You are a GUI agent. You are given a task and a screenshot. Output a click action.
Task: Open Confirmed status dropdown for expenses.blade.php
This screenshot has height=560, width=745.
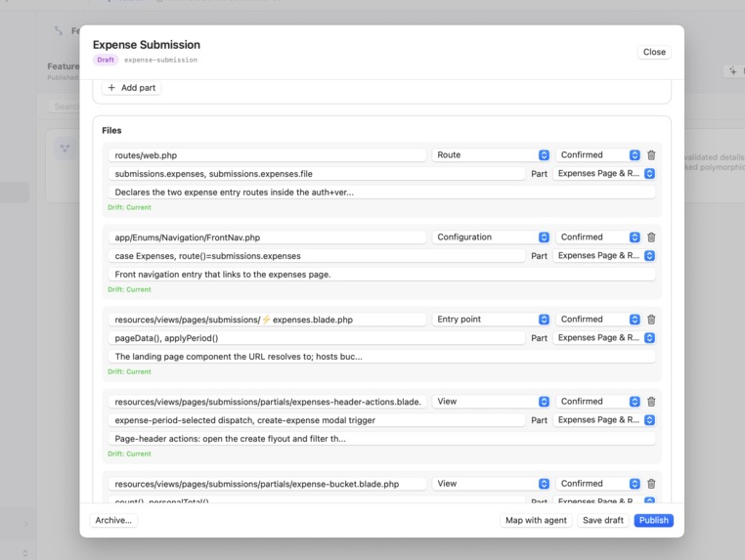pyautogui.click(x=597, y=320)
